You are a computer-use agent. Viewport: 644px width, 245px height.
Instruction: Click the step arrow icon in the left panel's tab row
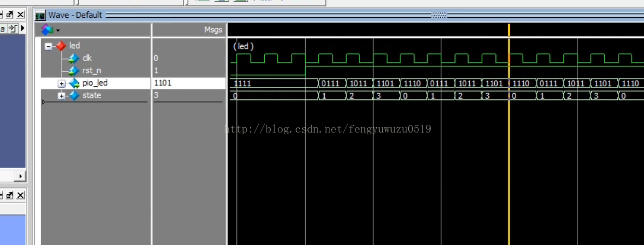tap(13, 29)
